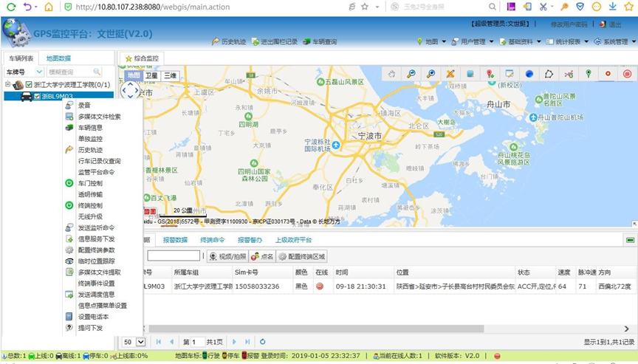This screenshot has width=638, height=364.
Task: Click the 修改用户密码 link
Action: pyautogui.click(x=569, y=24)
